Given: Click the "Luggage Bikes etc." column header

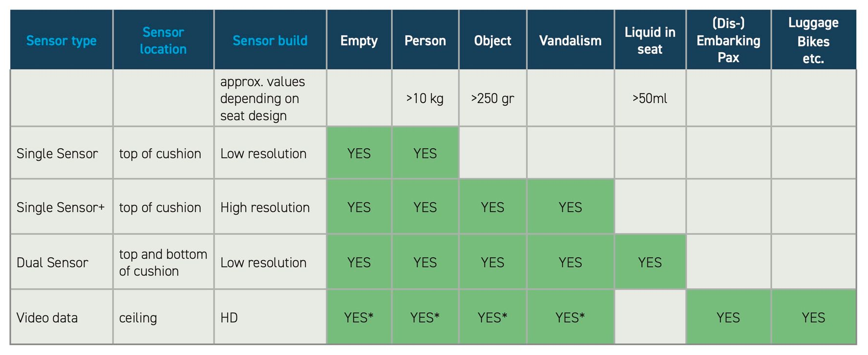Looking at the screenshot, I should (813, 41).
